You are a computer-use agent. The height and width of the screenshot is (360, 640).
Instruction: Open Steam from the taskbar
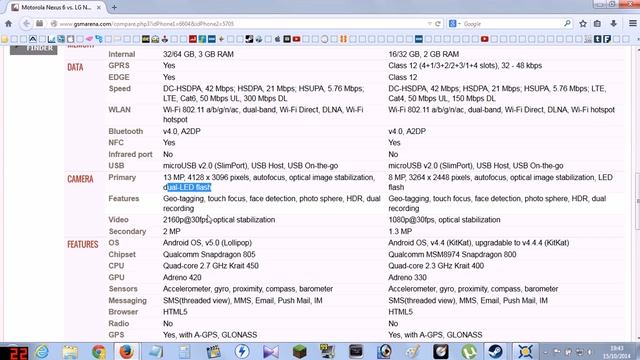[496, 351]
